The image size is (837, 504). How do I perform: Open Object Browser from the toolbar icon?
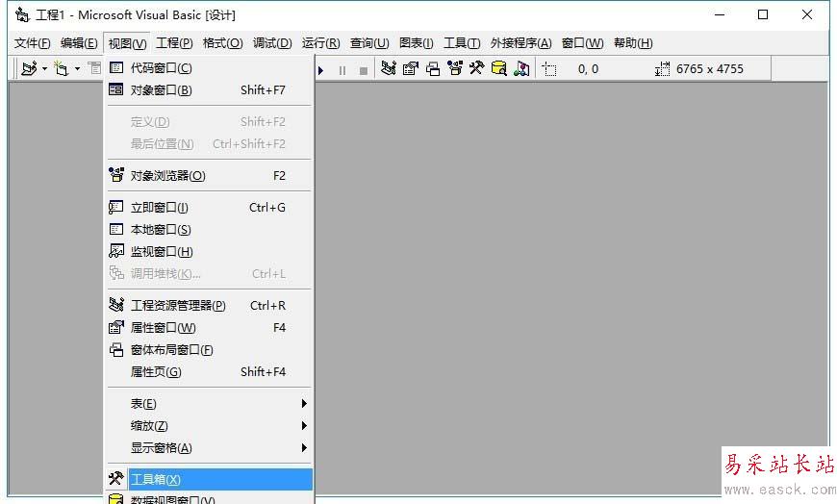point(455,68)
